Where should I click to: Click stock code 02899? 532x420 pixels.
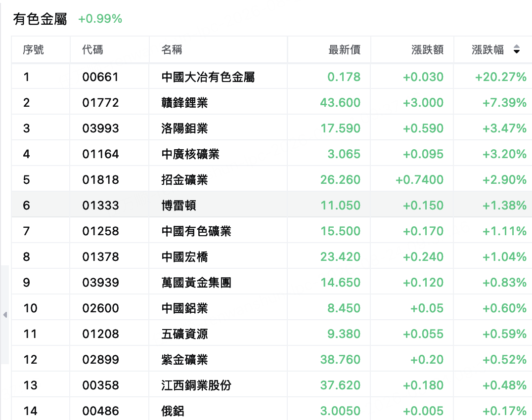point(100,360)
